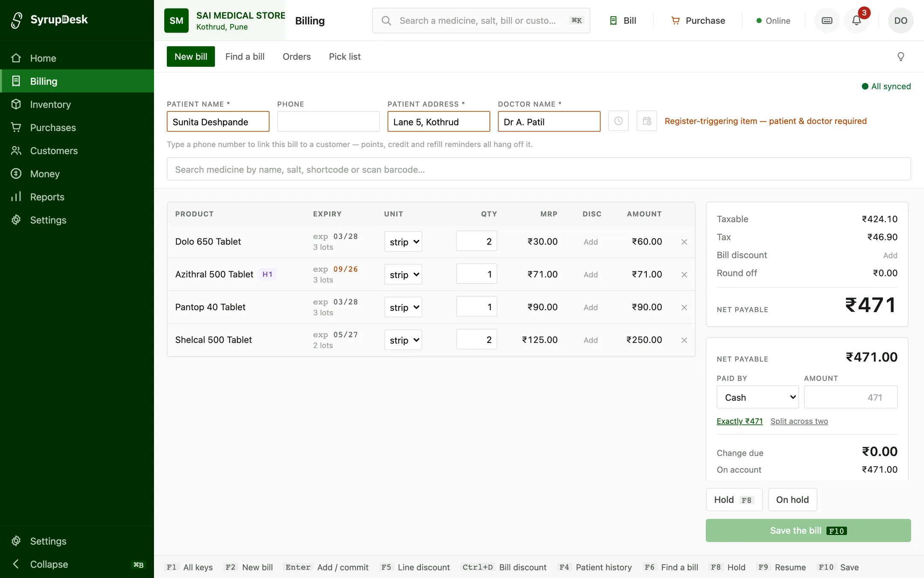Image resolution: width=924 pixels, height=578 pixels.
Task: Open the Customers section
Action: (77, 150)
